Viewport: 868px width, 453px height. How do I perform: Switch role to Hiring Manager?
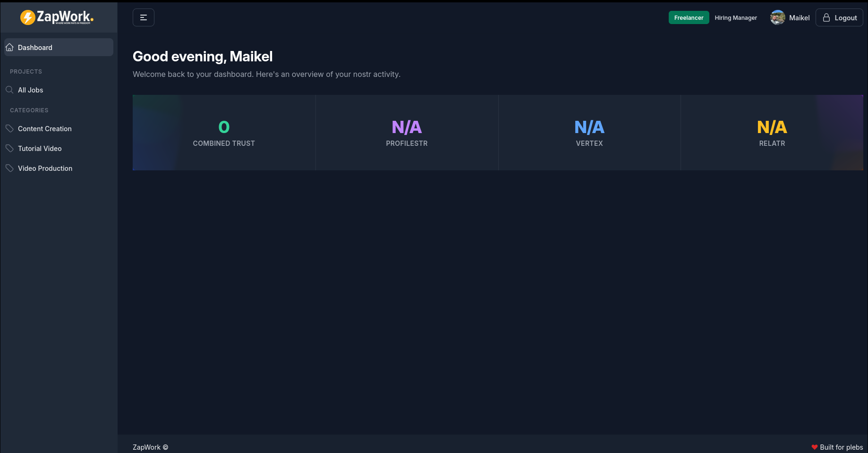736,17
